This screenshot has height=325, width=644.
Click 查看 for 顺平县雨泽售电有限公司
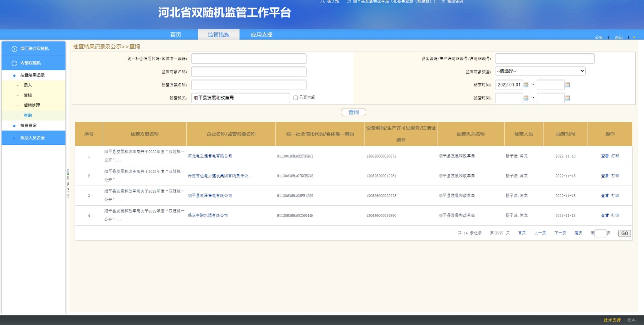[x=605, y=196]
